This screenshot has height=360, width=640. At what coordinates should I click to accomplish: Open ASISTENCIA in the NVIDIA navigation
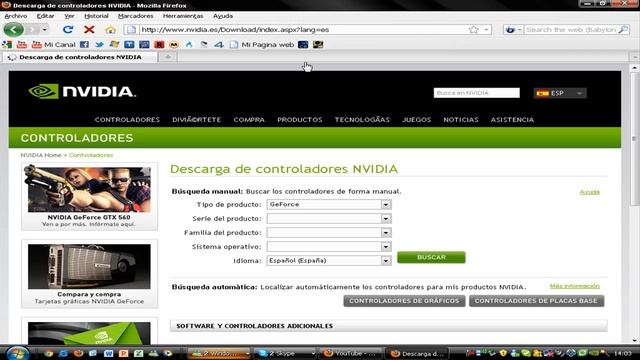click(512, 120)
